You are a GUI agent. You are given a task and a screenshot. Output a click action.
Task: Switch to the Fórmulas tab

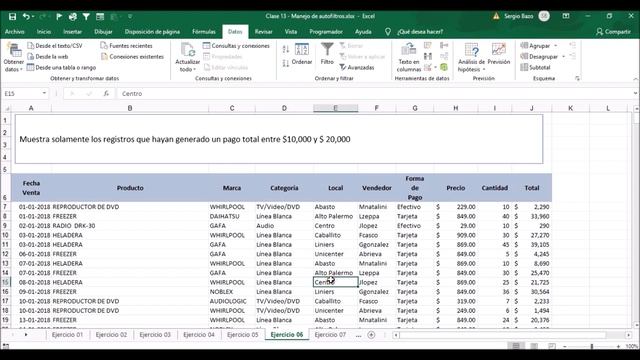tap(204, 32)
